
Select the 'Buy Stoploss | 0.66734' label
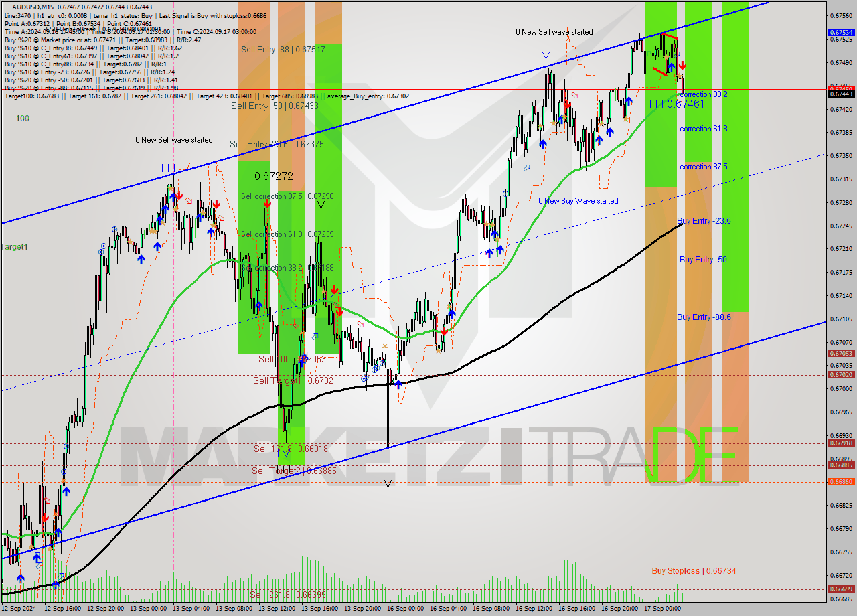click(694, 571)
